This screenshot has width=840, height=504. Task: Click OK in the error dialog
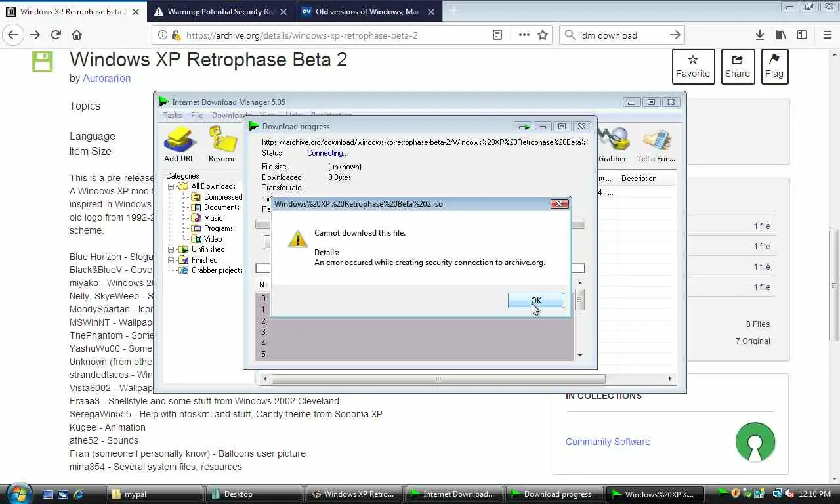pos(535,301)
